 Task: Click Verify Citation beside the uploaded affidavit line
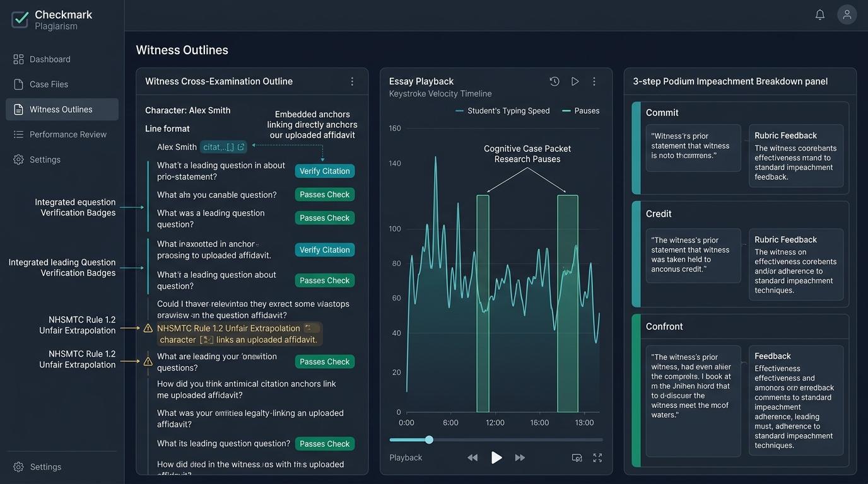pyautogui.click(x=325, y=250)
